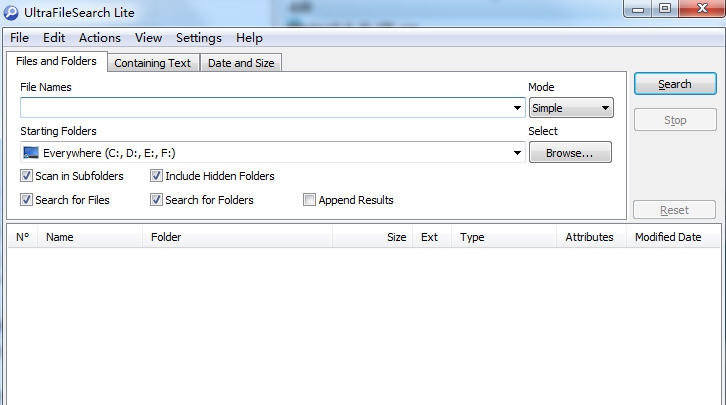
Task: Sort results by Modified Date column header
Action: [673, 237]
